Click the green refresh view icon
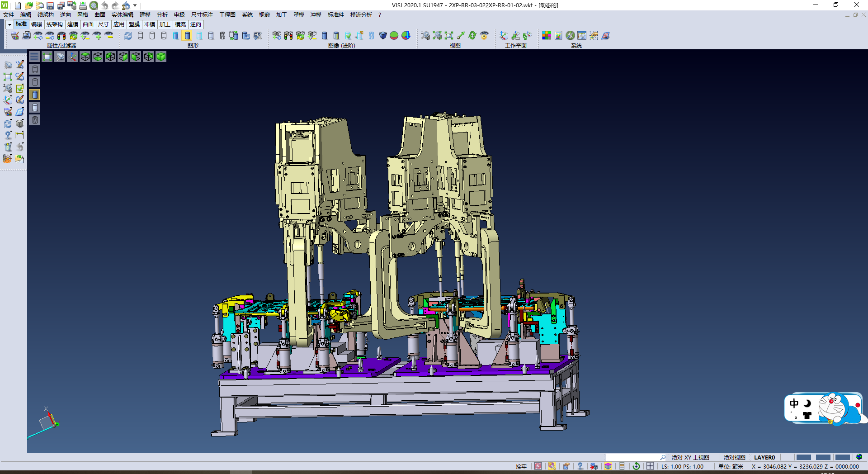 [x=472, y=35]
